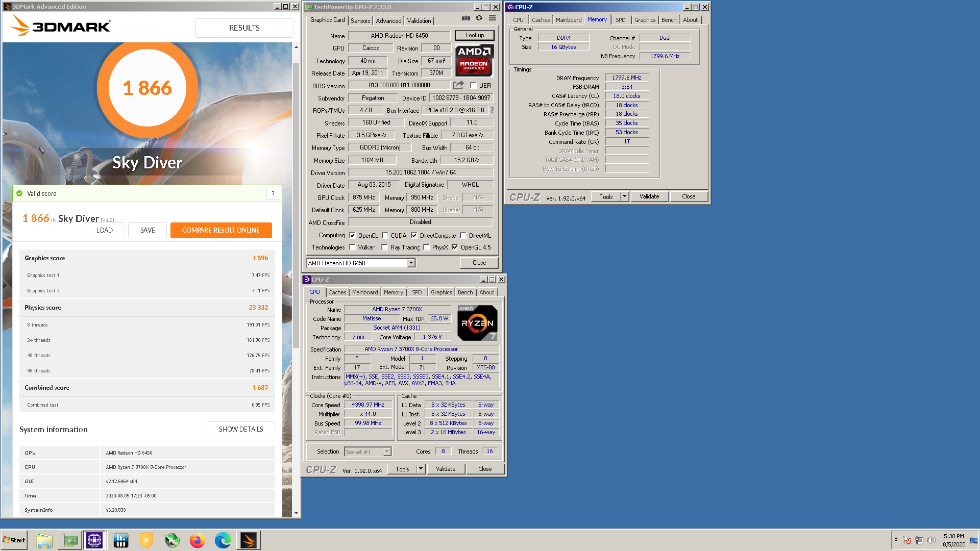Show hidden system tray icons
This screenshot has height=551, width=980.
click(896, 540)
